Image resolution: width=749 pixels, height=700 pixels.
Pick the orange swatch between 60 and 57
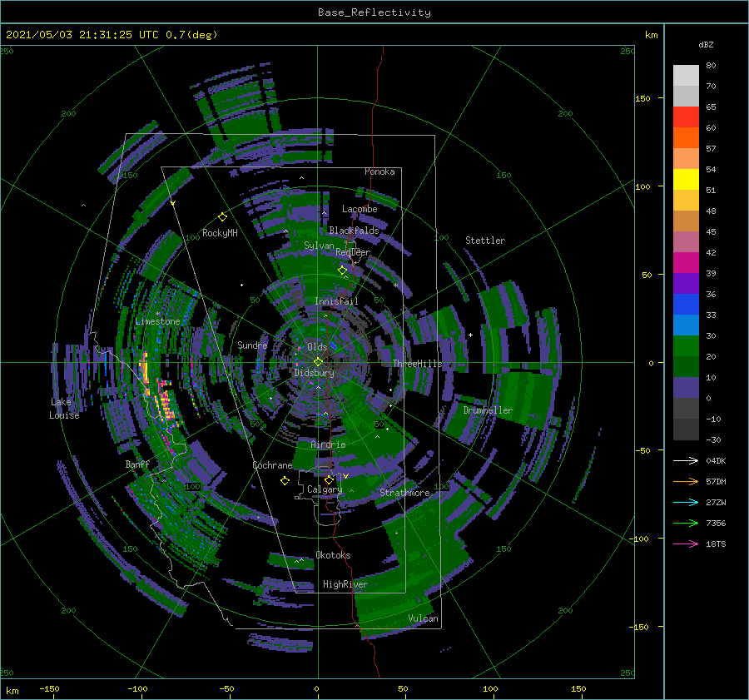686,138
